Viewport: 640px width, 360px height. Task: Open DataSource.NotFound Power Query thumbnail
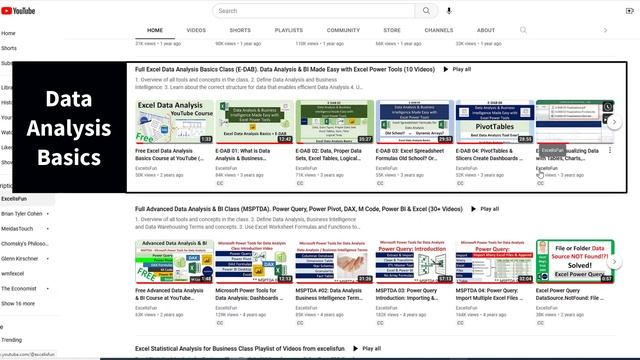[575, 261]
